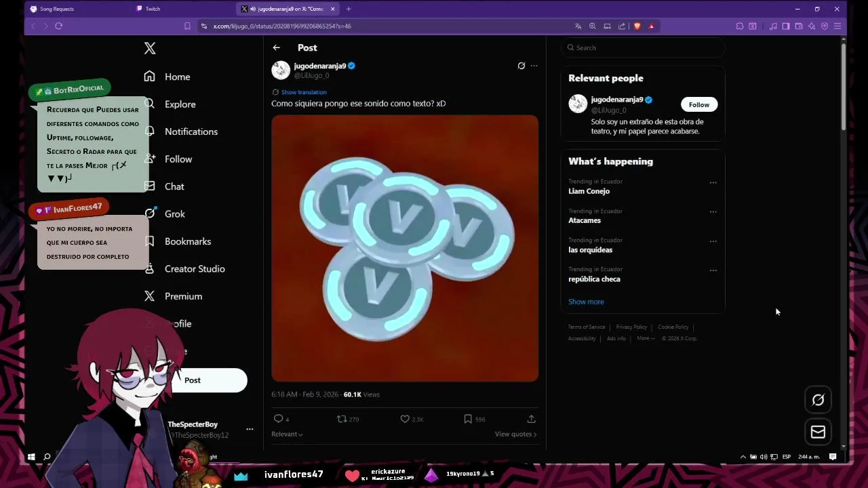This screenshot has width=868, height=488.
Task: Open Windows Start menu
Action: (31, 457)
